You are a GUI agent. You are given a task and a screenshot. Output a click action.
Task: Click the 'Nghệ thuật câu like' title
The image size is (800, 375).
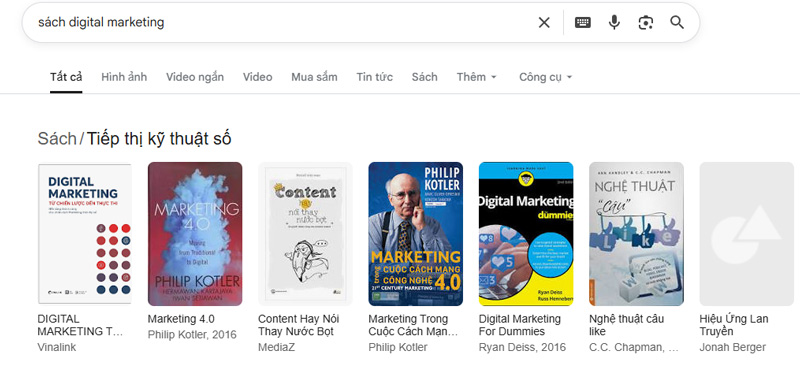coord(627,325)
